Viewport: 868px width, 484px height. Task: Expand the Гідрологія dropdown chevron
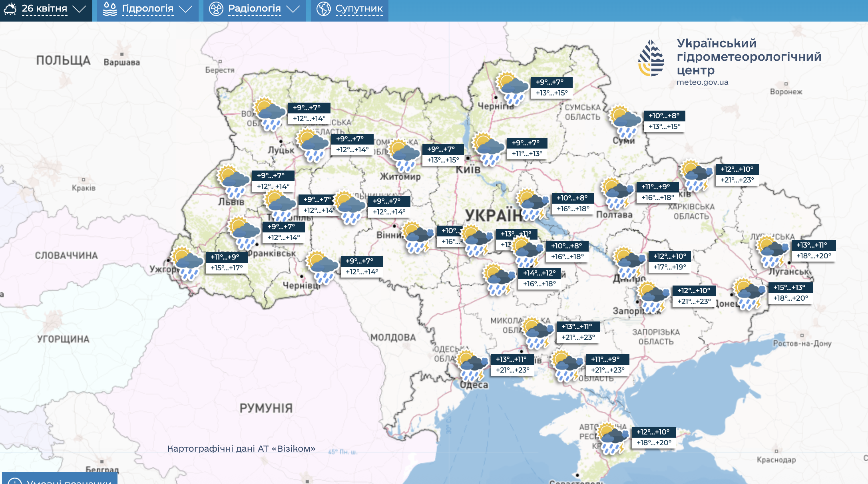coord(185,9)
